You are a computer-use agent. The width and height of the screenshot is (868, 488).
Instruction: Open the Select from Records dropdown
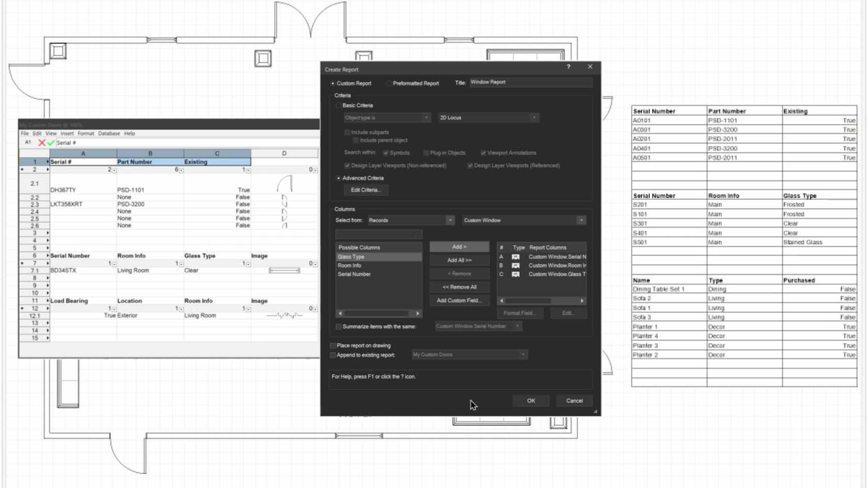[411, 221]
